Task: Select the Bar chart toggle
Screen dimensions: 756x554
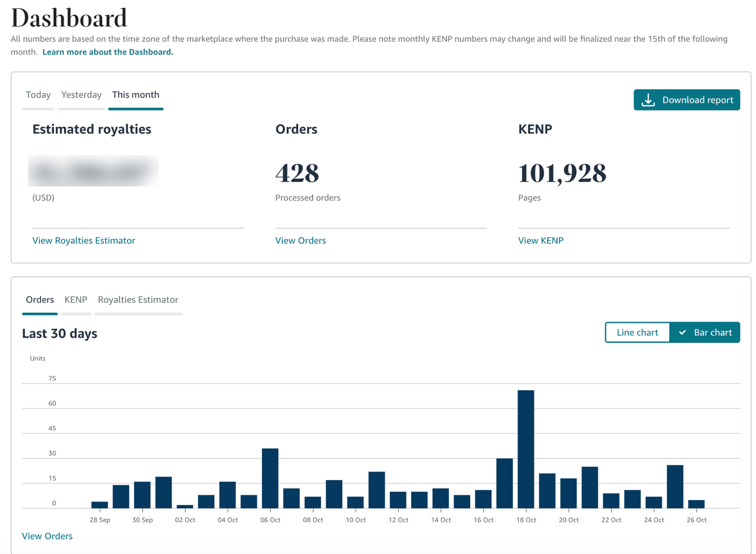Action: pos(705,332)
